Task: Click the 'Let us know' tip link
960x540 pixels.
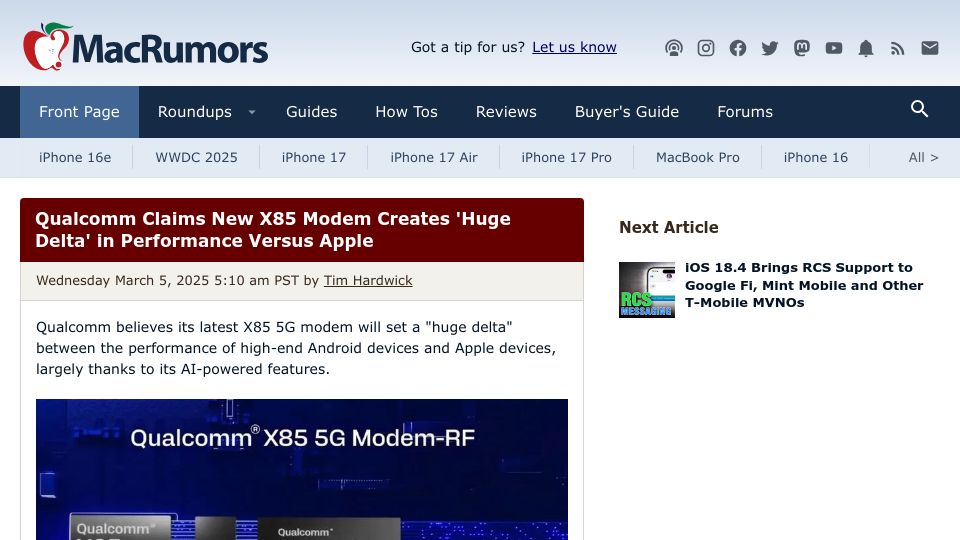Action: [x=574, y=47]
